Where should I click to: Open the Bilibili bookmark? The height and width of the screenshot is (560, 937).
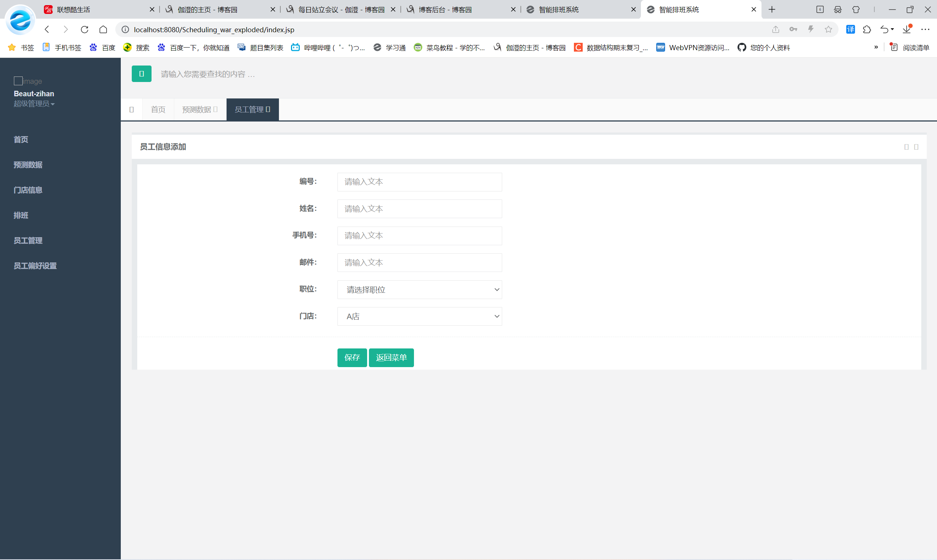coord(328,48)
